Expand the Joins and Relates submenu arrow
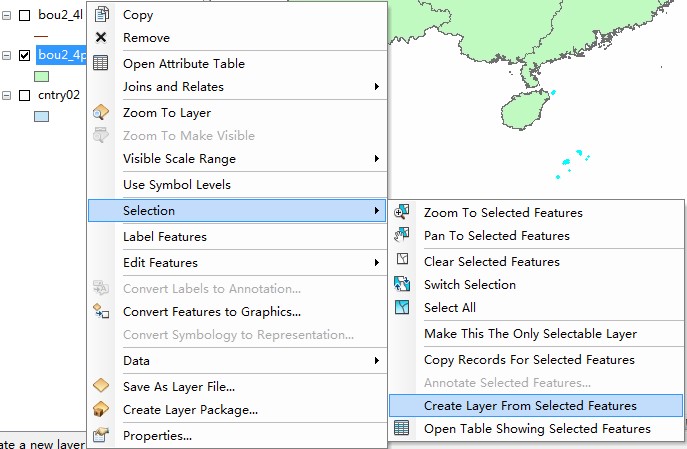 [376, 86]
